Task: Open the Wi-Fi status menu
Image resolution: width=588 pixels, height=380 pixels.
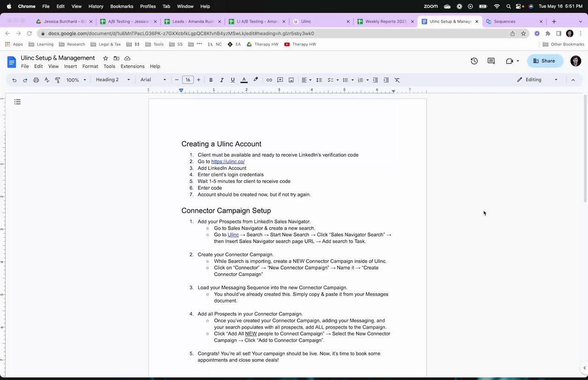Action: tap(497, 6)
